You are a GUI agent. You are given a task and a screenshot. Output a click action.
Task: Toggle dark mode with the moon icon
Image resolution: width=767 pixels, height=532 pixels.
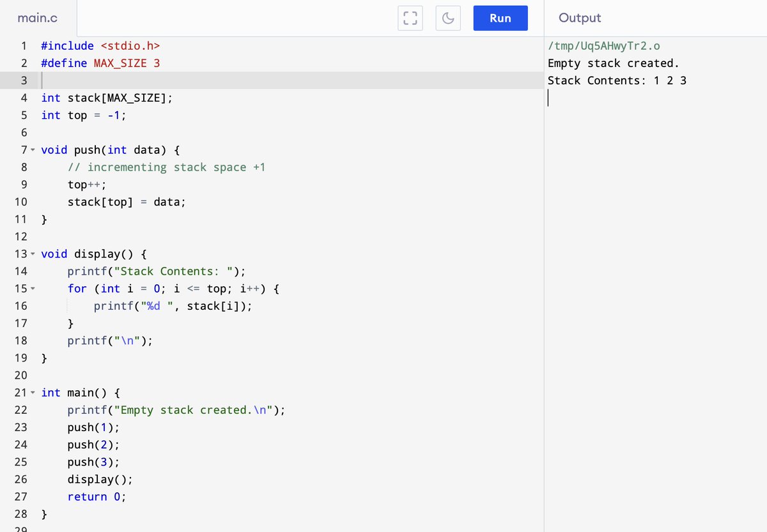coord(447,18)
